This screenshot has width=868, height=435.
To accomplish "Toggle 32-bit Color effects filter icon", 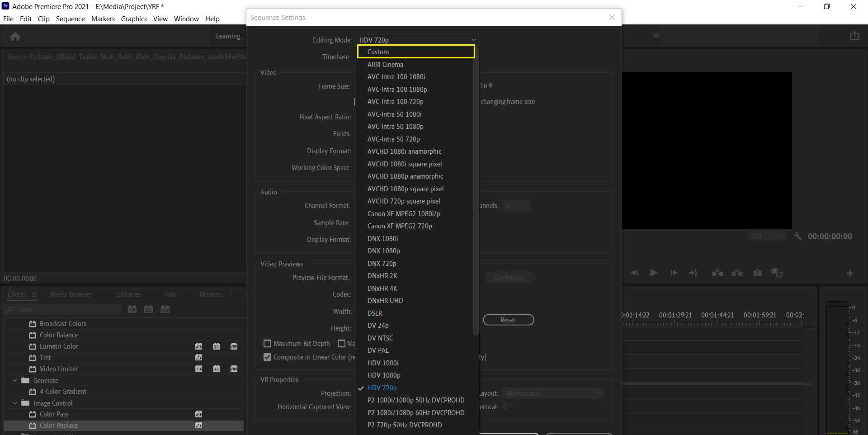I will [148, 309].
